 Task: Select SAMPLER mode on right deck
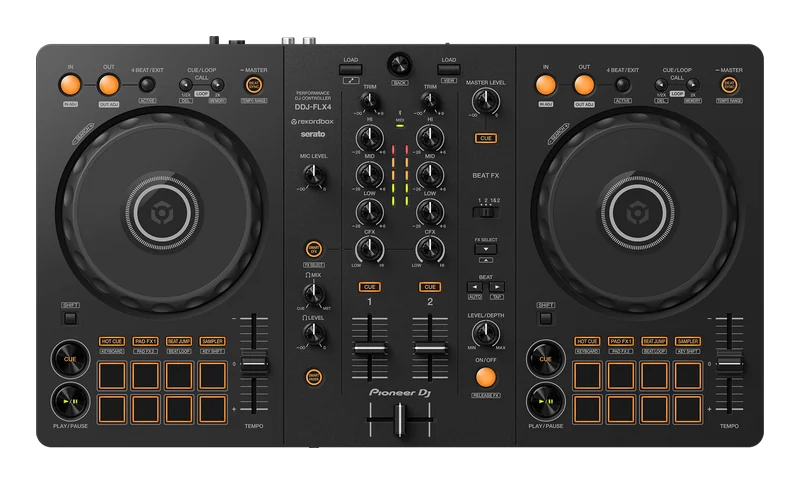[688, 341]
